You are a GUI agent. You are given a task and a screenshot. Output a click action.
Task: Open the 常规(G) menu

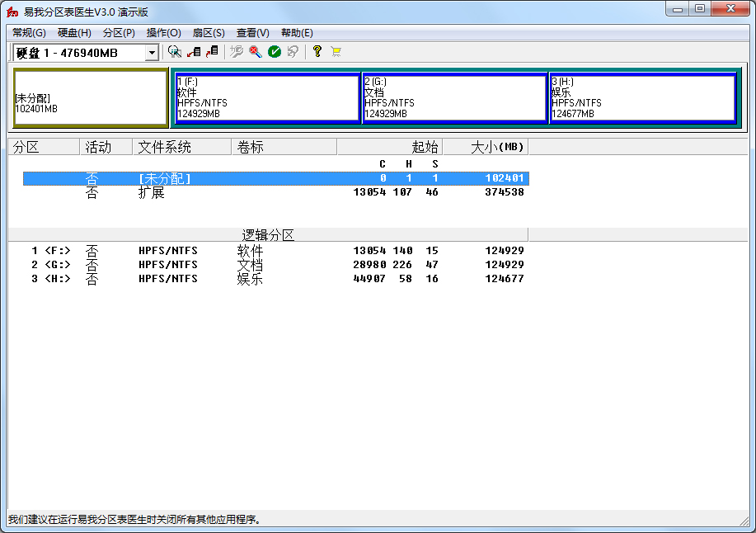[x=29, y=33]
